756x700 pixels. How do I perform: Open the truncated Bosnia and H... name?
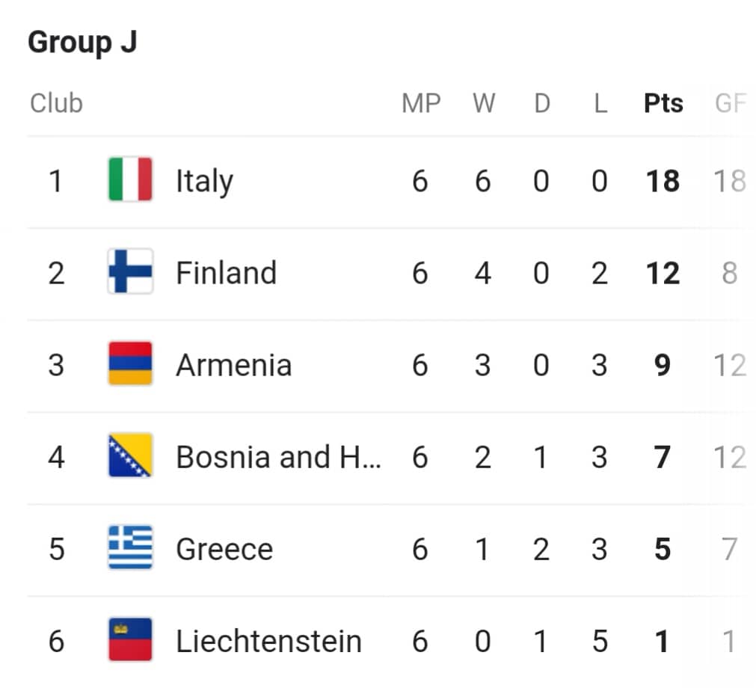point(278,457)
